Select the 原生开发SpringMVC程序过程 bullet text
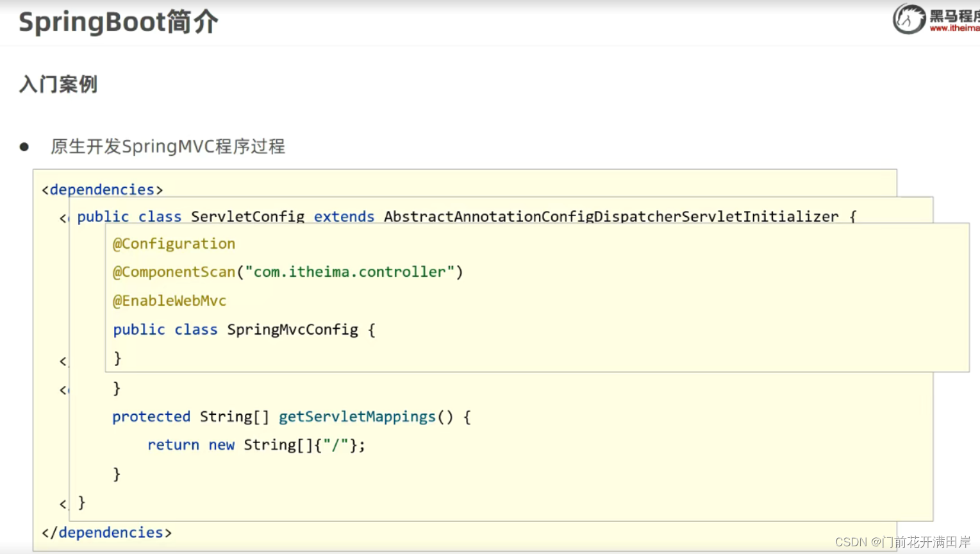Image resolution: width=980 pixels, height=554 pixels. click(x=168, y=146)
